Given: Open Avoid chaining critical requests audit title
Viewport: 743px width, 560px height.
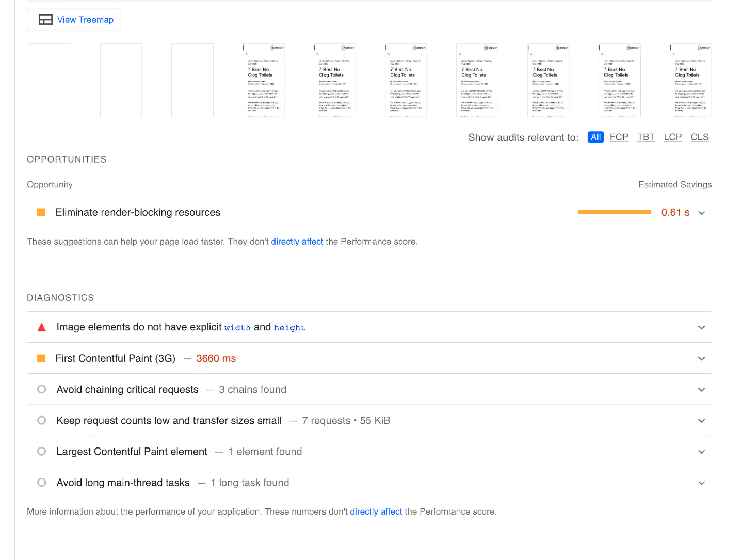Looking at the screenshot, I should tap(127, 389).
